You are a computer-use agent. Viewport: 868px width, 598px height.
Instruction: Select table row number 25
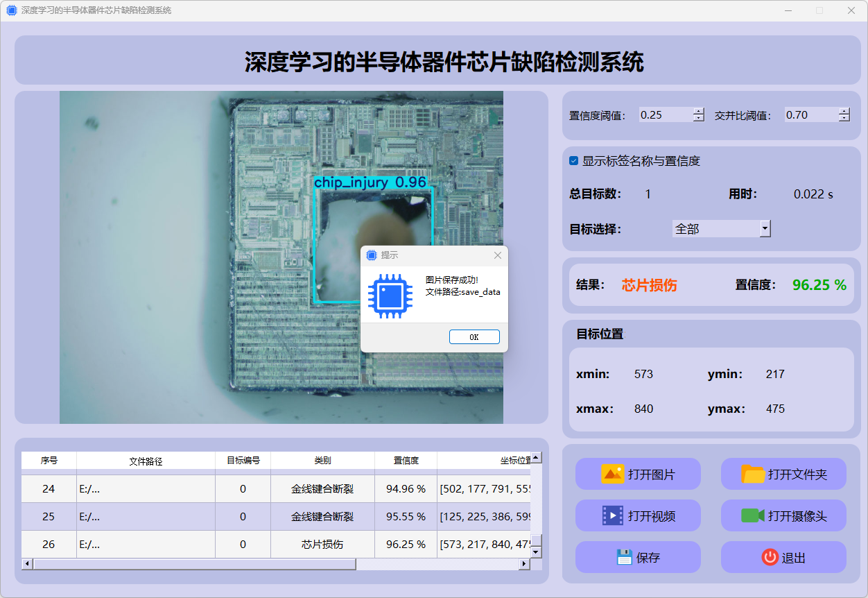[49, 517]
